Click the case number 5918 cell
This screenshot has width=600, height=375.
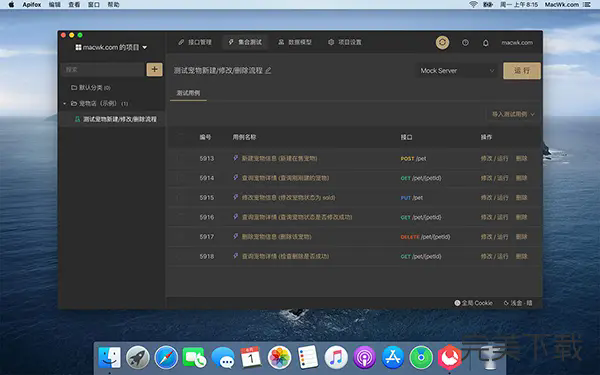coord(207,256)
